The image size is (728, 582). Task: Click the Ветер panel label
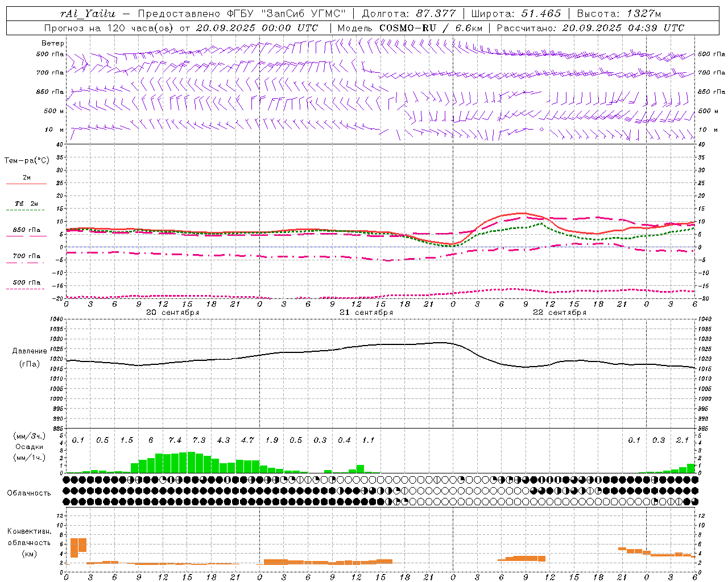point(52,43)
